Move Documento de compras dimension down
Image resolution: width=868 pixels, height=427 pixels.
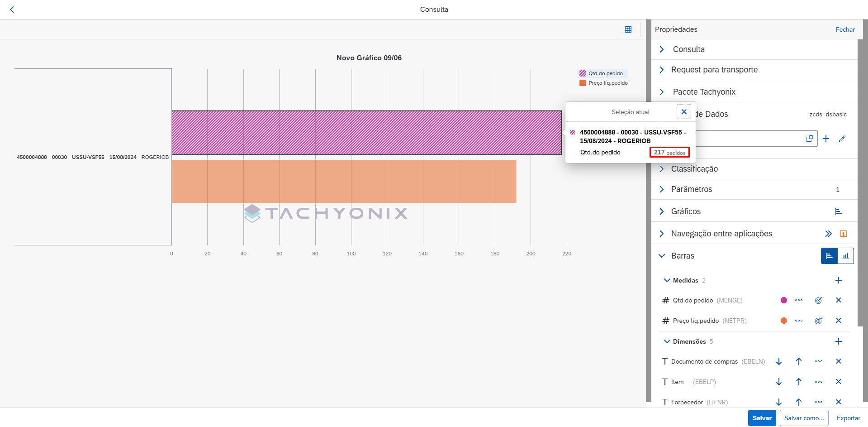(x=778, y=361)
